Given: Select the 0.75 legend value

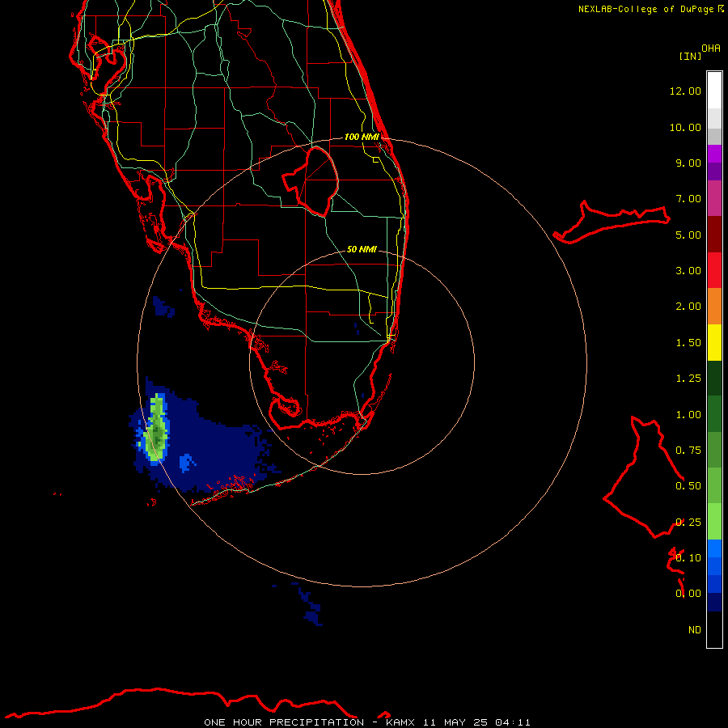Looking at the screenshot, I should tap(688, 451).
